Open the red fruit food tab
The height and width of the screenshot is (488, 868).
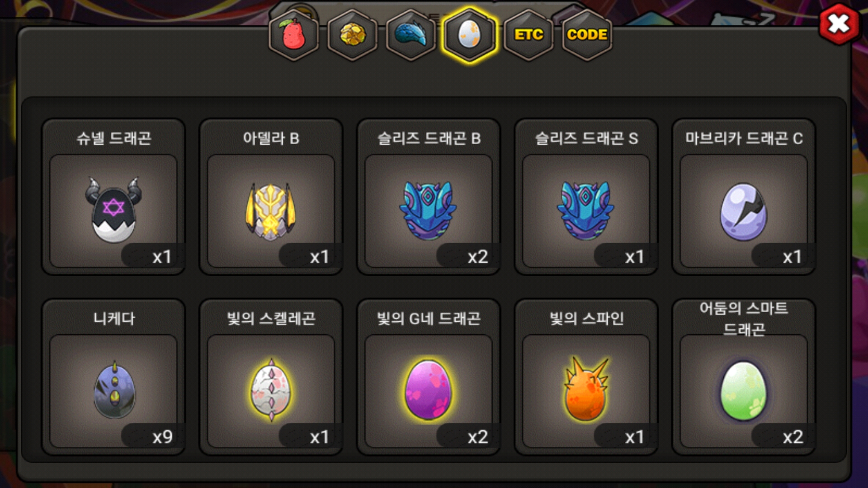294,35
